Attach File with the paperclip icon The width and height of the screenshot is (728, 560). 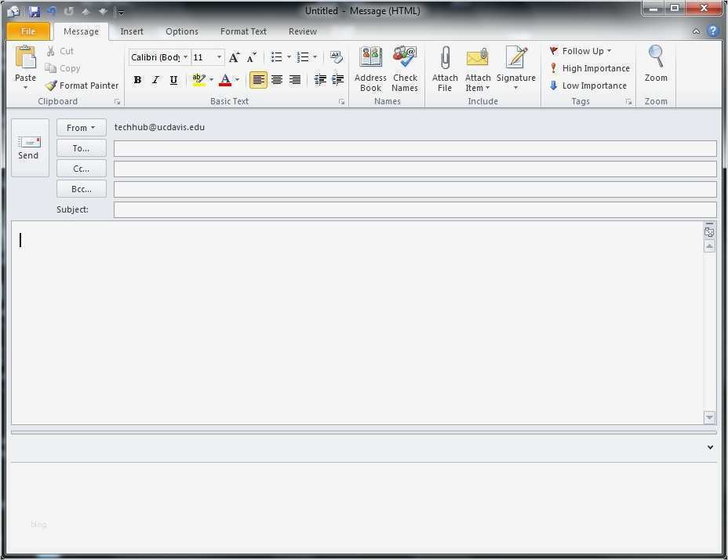click(445, 57)
